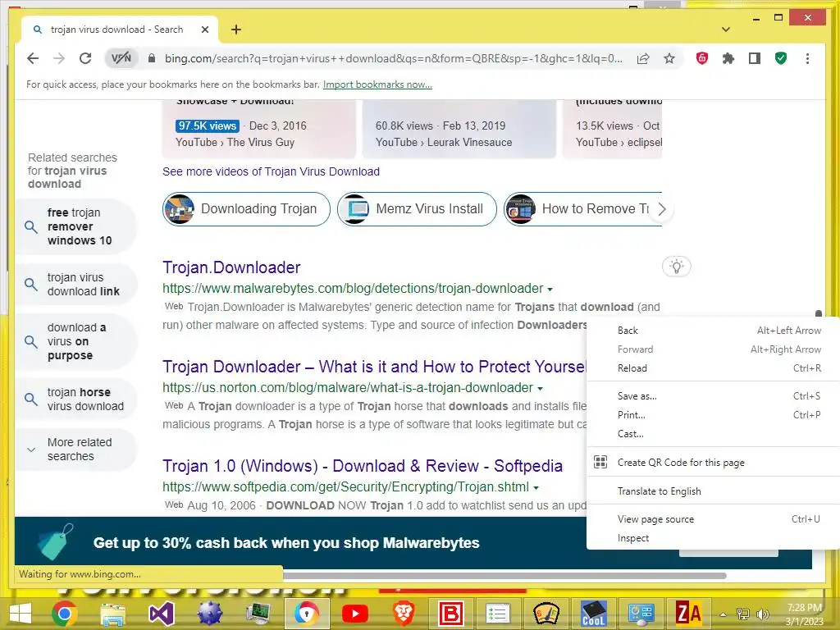Open Visual Studio from the taskbar
The width and height of the screenshot is (840, 630).
tap(162, 614)
